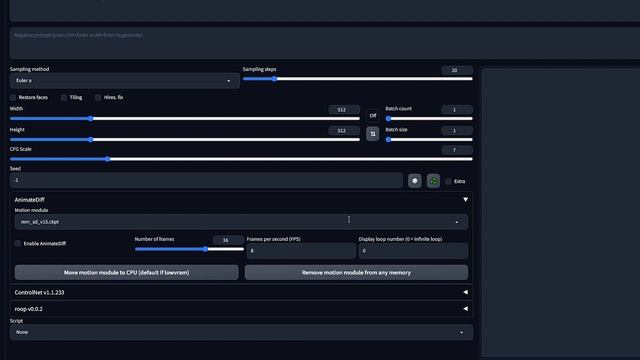Image resolution: width=640 pixels, height=360 pixels.
Task: Check Enable AnimateDiff
Action: (x=18, y=243)
